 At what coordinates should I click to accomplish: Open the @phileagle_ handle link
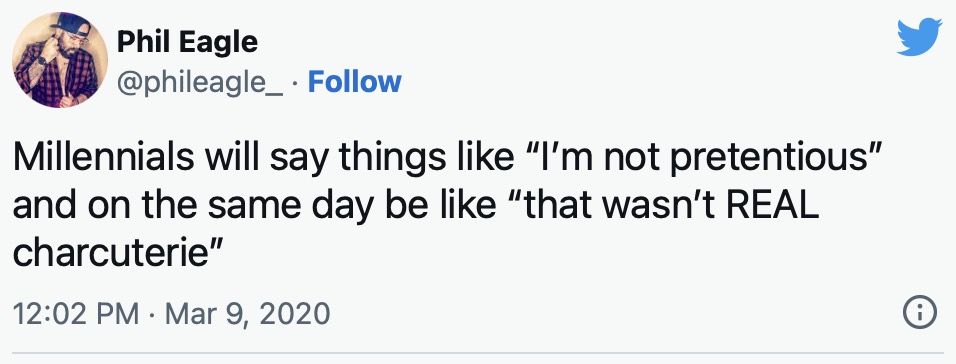pyautogui.click(x=199, y=82)
